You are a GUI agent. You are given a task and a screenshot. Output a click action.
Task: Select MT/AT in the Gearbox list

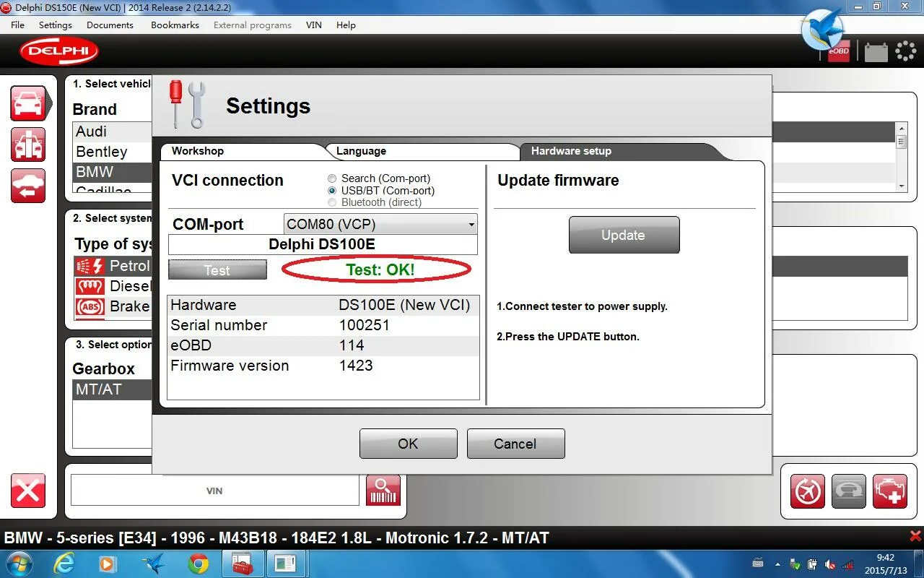[x=113, y=389]
